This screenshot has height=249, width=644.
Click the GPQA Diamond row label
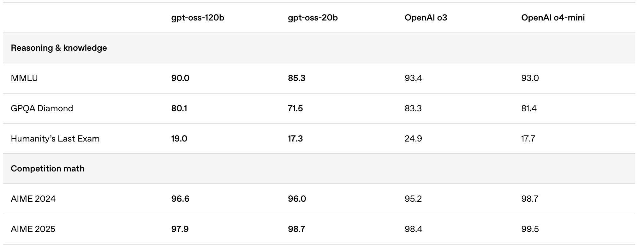click(42, 108)
